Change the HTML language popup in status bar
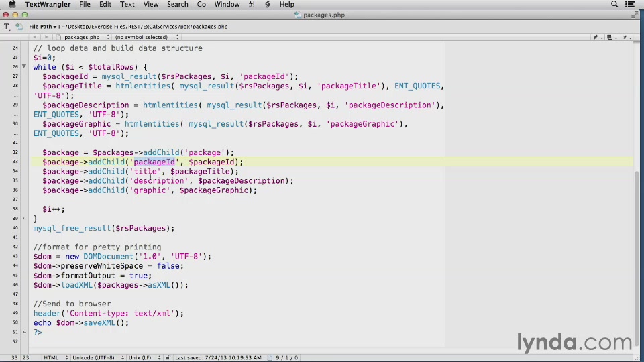The width and height of the screenshot is (644, 362). coord(56,357)
